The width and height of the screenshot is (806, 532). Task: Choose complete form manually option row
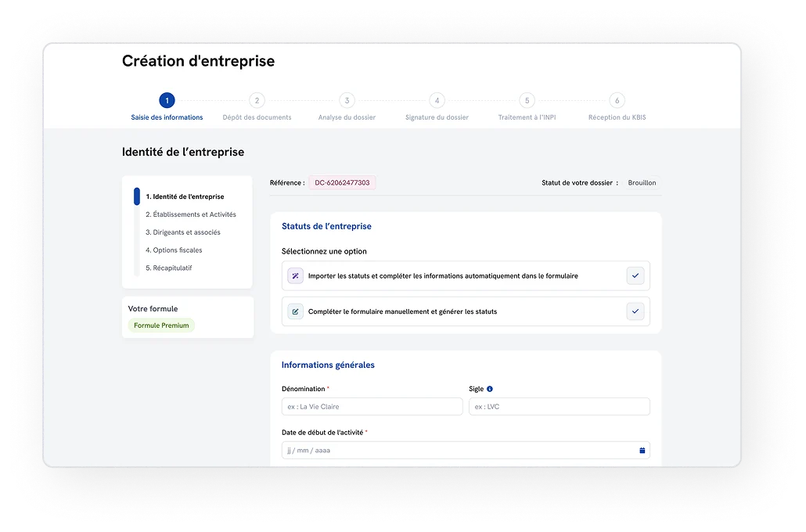(x=466, y=311)
